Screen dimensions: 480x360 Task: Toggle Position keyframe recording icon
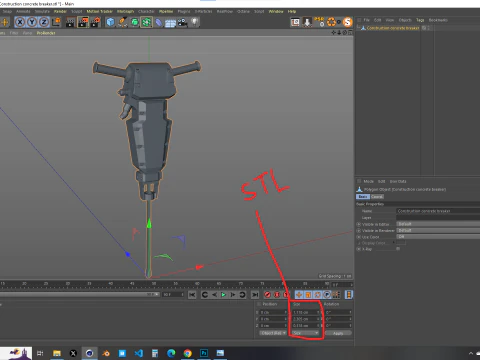[299, 295]
